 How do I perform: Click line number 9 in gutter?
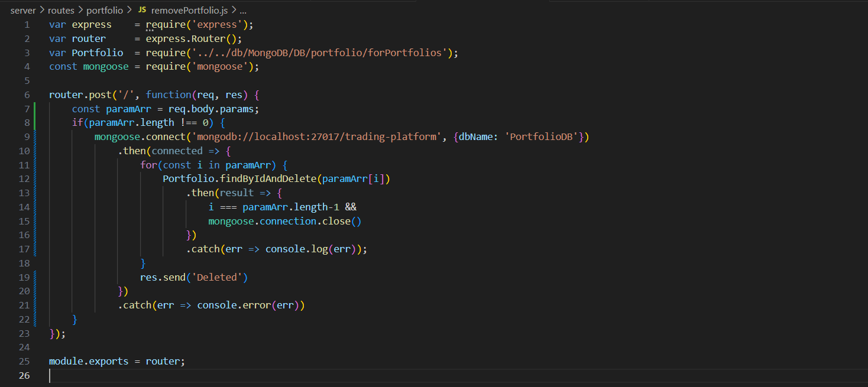[27, 136]
